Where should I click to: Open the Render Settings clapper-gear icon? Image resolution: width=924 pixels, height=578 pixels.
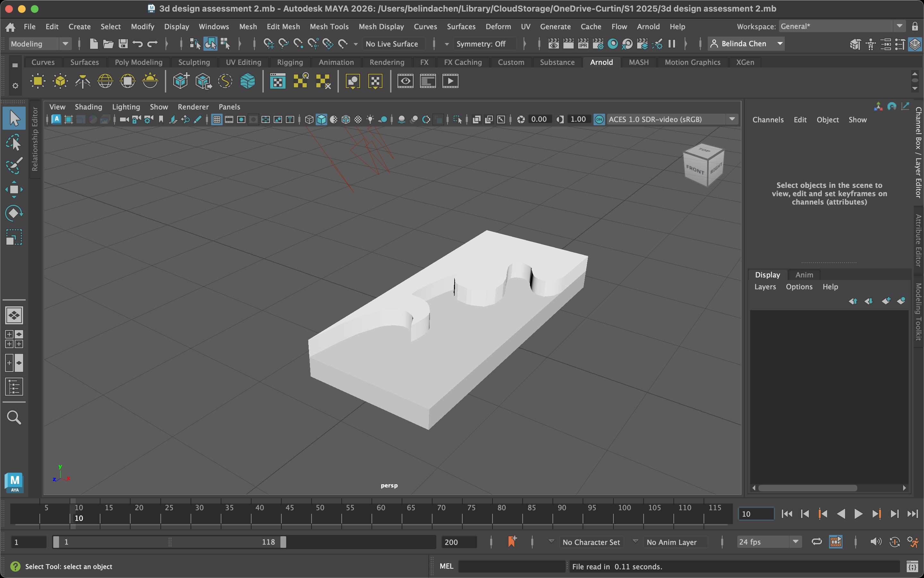click(x=598, y=44)
